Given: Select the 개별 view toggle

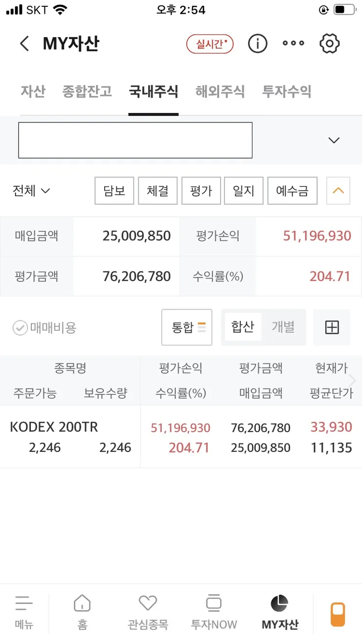Looking at the screenshot, I should pyautogui.click(x=283, y=327).
